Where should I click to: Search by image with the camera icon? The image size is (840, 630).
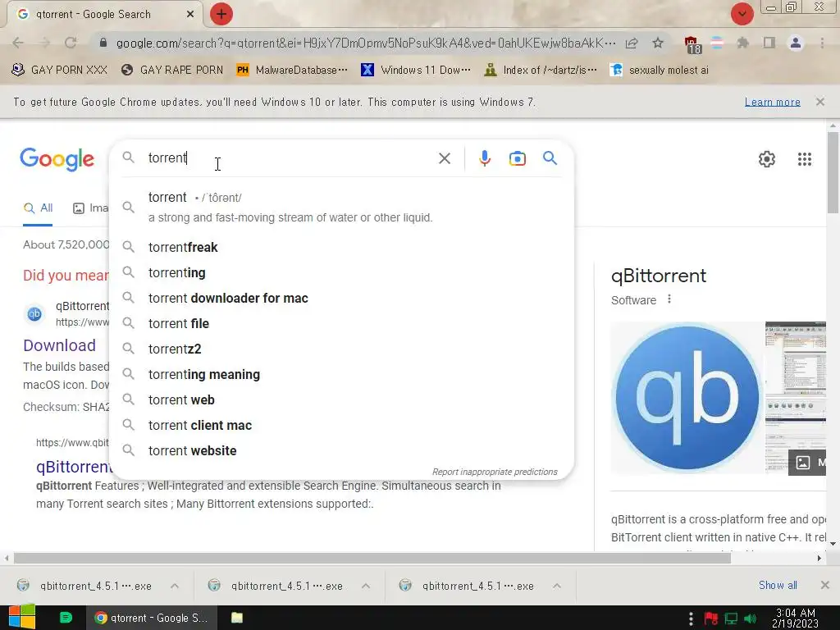pos(518,158)
